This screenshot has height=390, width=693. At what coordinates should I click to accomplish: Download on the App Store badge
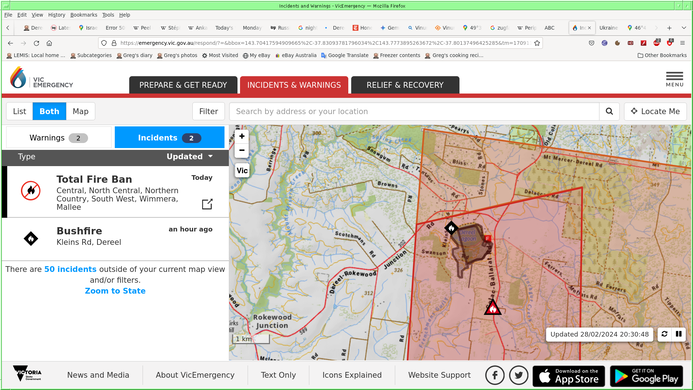coord(569,376)
